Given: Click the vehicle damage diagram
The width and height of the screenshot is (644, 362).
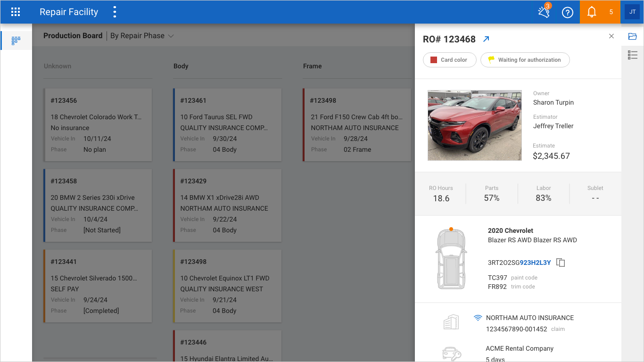Looking at the screenshot, I should click(x=451, y=258).
